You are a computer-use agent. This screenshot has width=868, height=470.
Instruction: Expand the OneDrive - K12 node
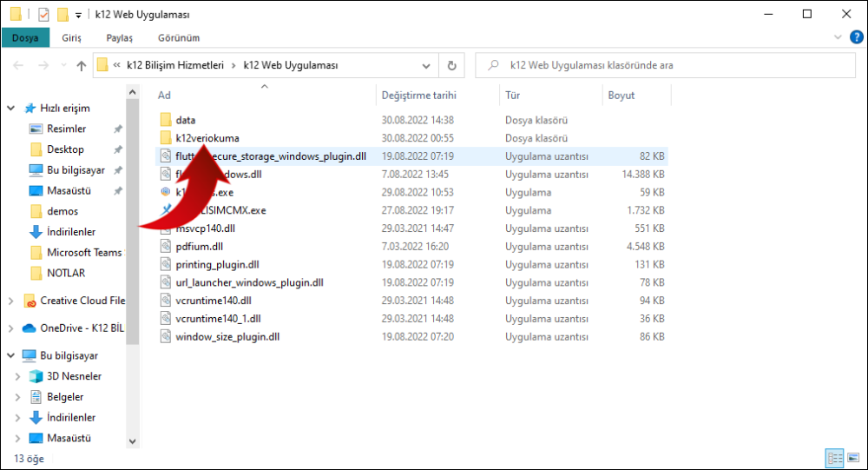11,328
